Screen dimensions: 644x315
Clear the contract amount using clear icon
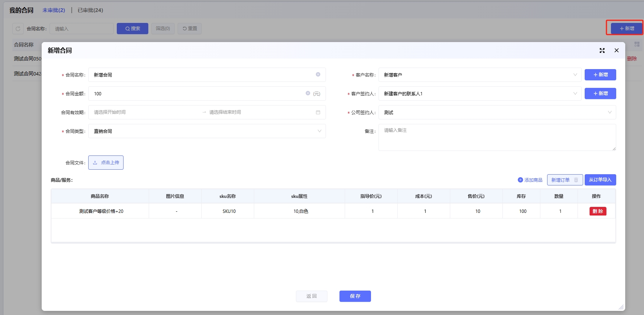click(x=308, y=93)
